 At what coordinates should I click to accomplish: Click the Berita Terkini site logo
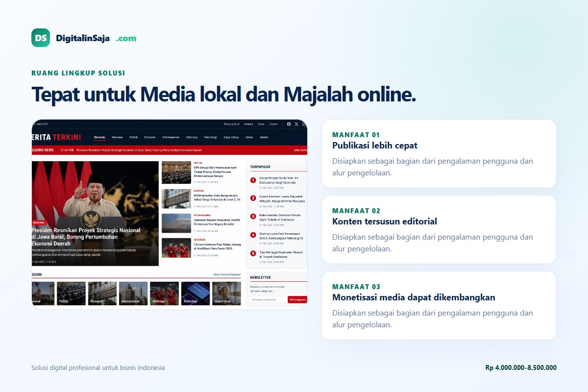(x=56, y=137)
